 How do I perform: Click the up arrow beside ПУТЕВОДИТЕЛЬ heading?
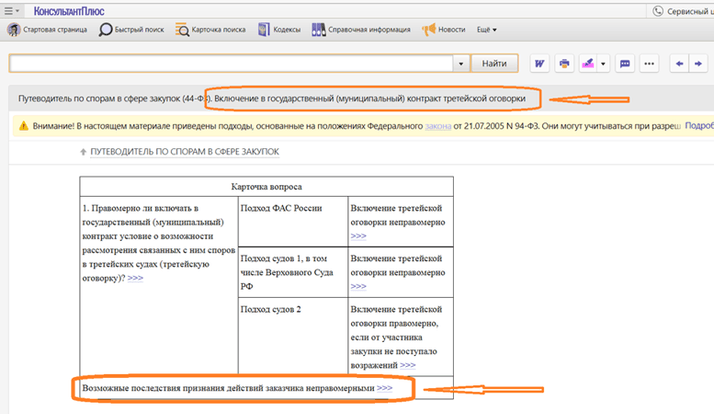pyautogui.click(x=83, y=152)
